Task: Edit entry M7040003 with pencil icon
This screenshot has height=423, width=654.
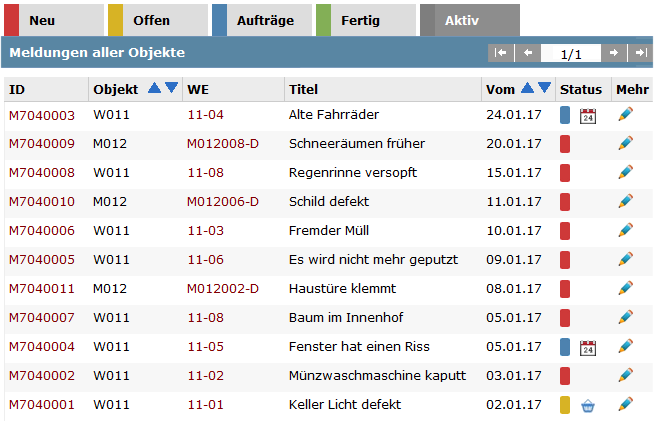Action: coord(626,115)
